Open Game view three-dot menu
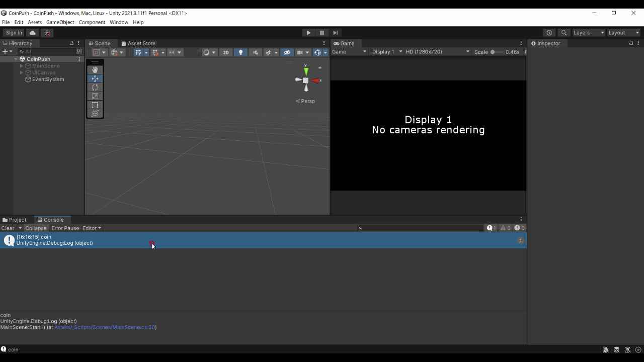Image resolution: width=644 pixels, height=362 pixels. pos(521,43)
